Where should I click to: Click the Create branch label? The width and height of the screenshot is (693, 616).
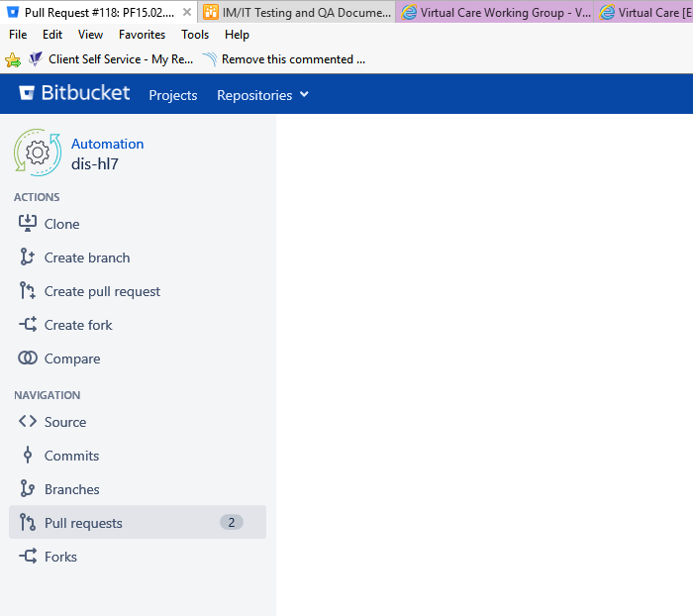(x=87, y=257)
